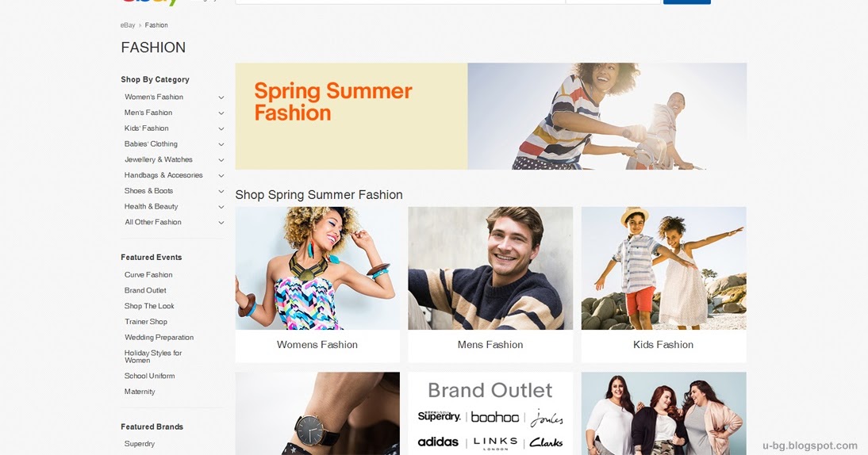Open School Uniform featured event
The image size is (868, 455).
point(149,376)
